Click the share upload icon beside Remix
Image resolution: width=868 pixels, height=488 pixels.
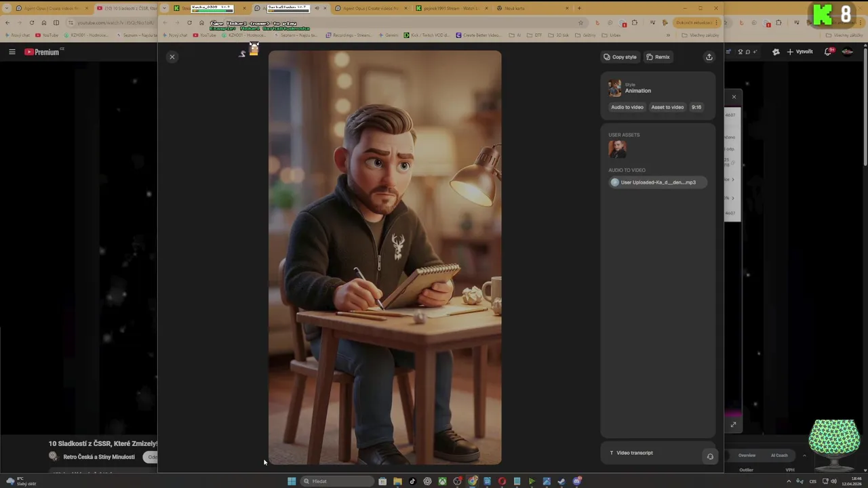click(x=709, y=57)
